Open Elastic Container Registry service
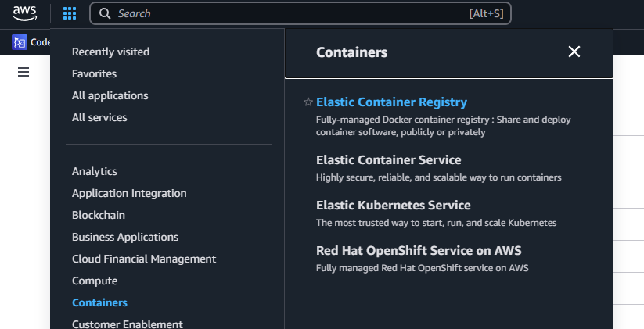This screenshot has height=329, width=644. coord(391,102)
